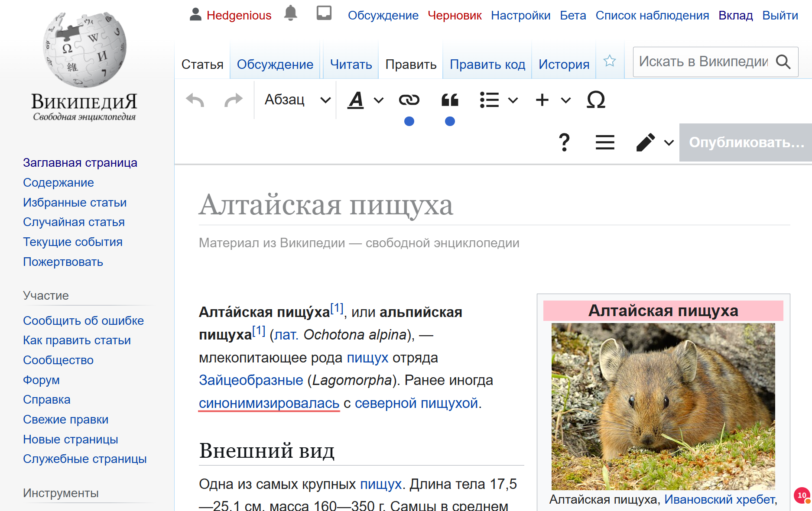Open the notifications bell
This screenshot has width=812, height=511.
290,14
